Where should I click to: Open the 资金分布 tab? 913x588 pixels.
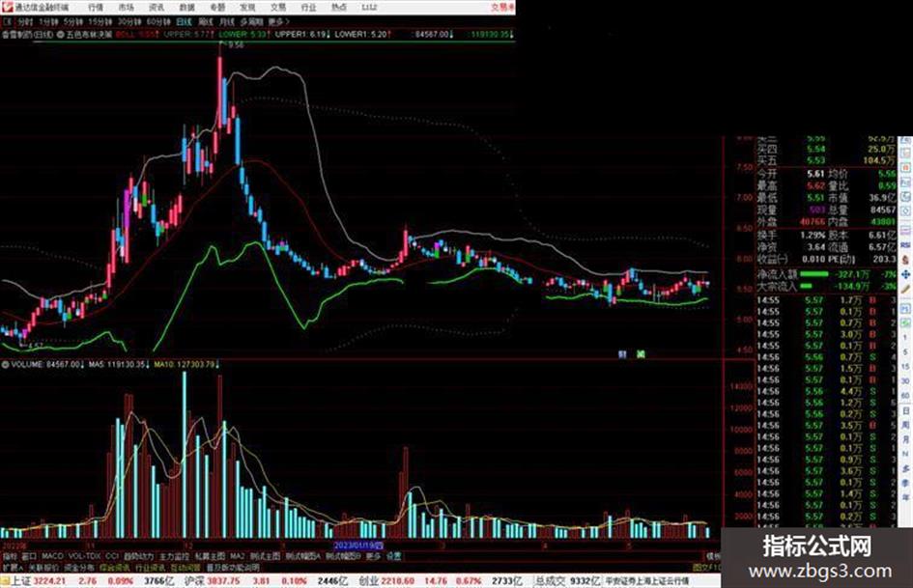point(78,568)
